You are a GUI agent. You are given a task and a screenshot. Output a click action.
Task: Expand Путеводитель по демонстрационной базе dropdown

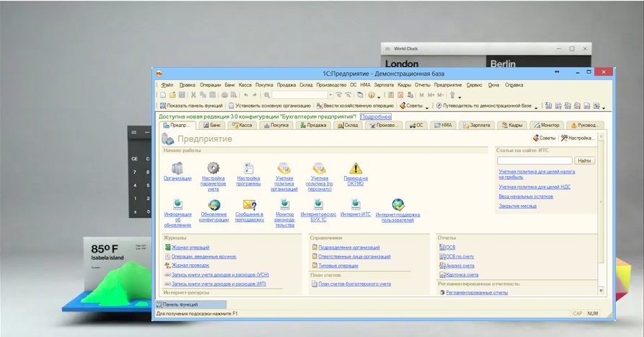point(537,106)
